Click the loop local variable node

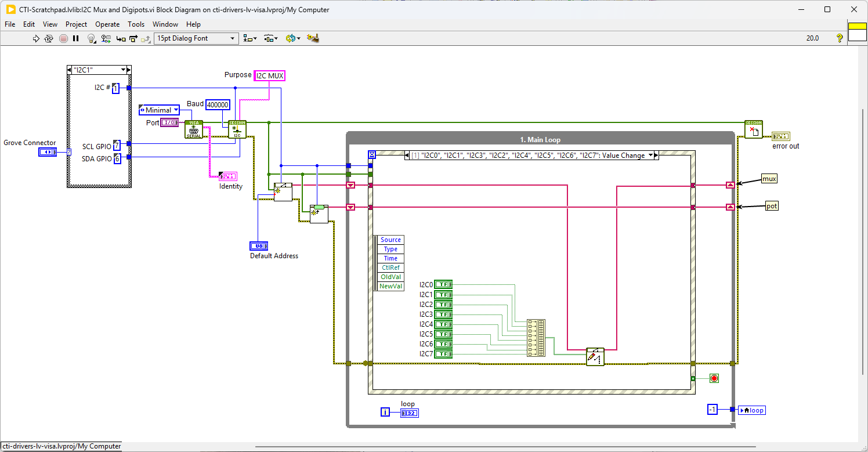point(751,410)
